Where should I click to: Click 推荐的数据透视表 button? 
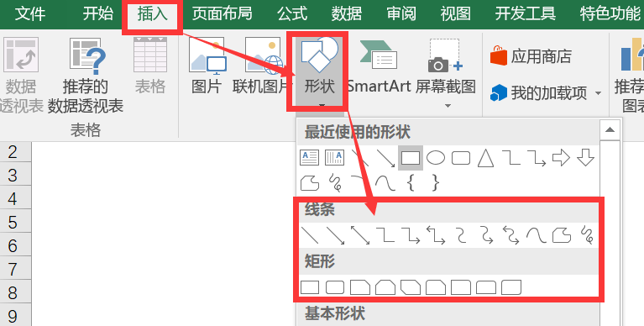(x=86, y=75)
